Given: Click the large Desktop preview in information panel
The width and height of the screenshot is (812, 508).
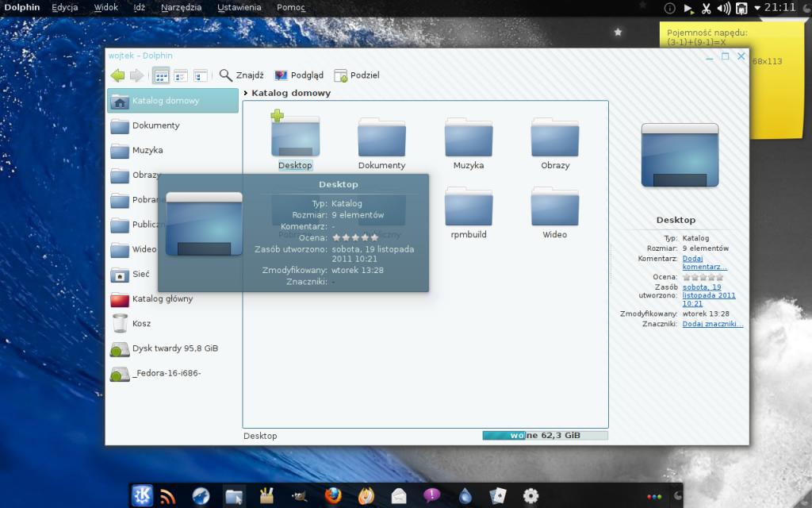Looking at the screenshot, I should click(680, 155).
